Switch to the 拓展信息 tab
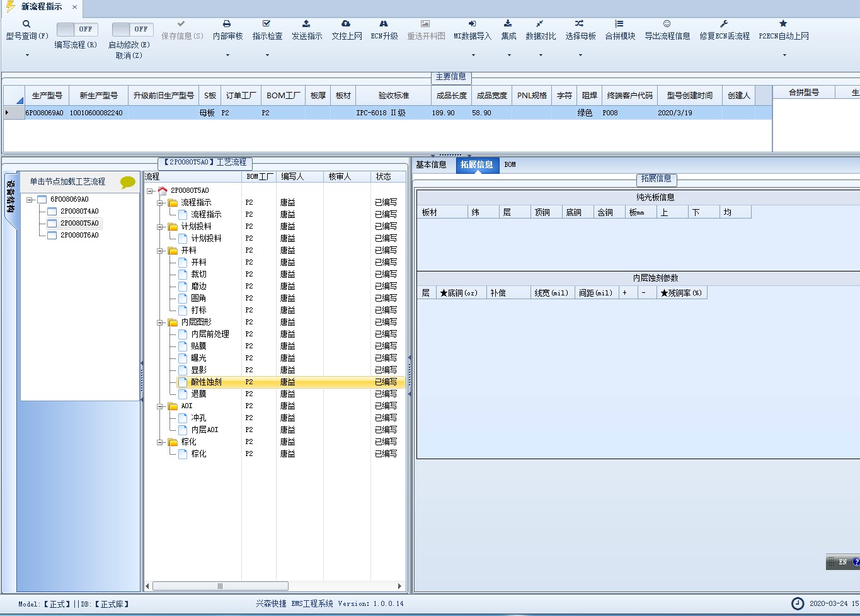Screen dimensions: 860x616 point(477,165)
